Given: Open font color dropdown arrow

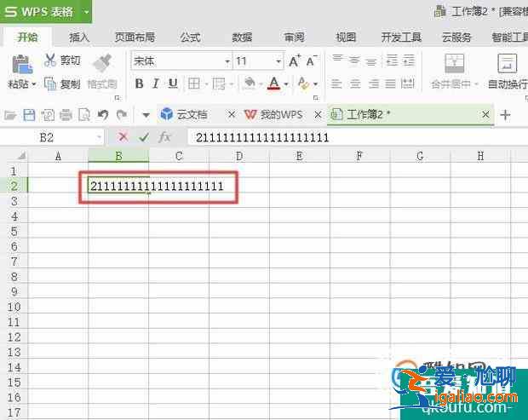Looking at the screenshot, I should (286, 83).
